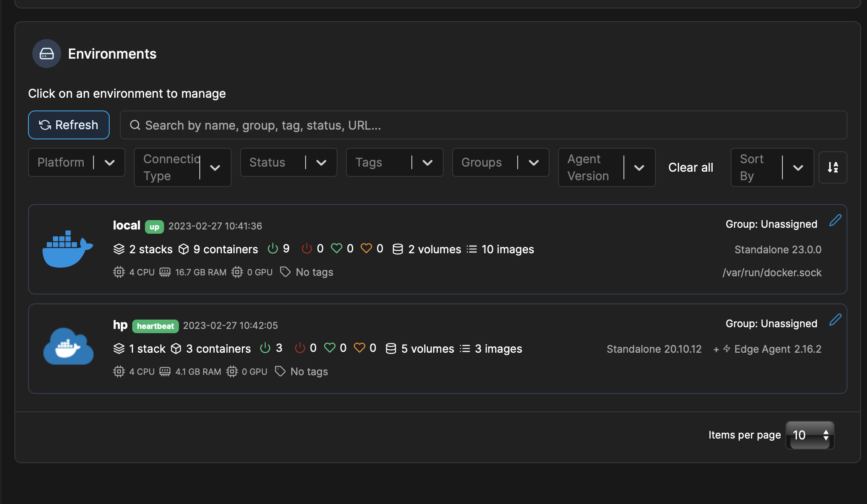867x504 pixels.
Task: Click 'Standalone 20.10.12' text
Action: click(x=654, y=349)
